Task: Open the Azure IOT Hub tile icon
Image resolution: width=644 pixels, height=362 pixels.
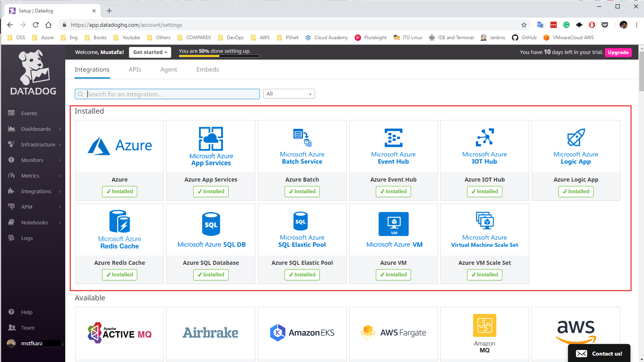Action: (485, 137)
